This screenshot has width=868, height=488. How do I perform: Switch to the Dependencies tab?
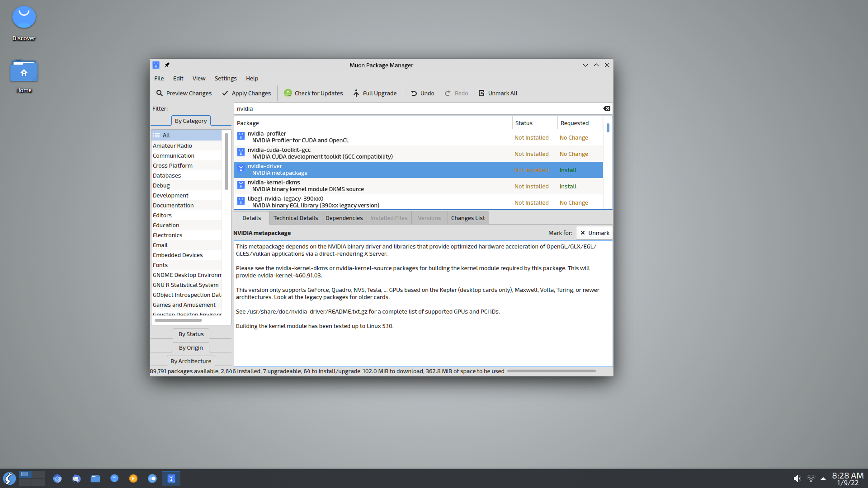tap(344, 218)
